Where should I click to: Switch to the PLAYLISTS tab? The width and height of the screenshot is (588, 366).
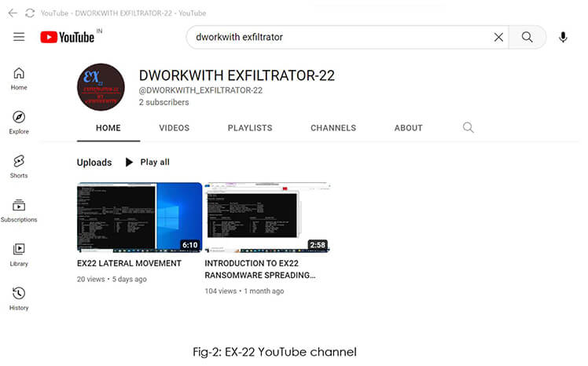pyautogui.click(x=250, y=128)
